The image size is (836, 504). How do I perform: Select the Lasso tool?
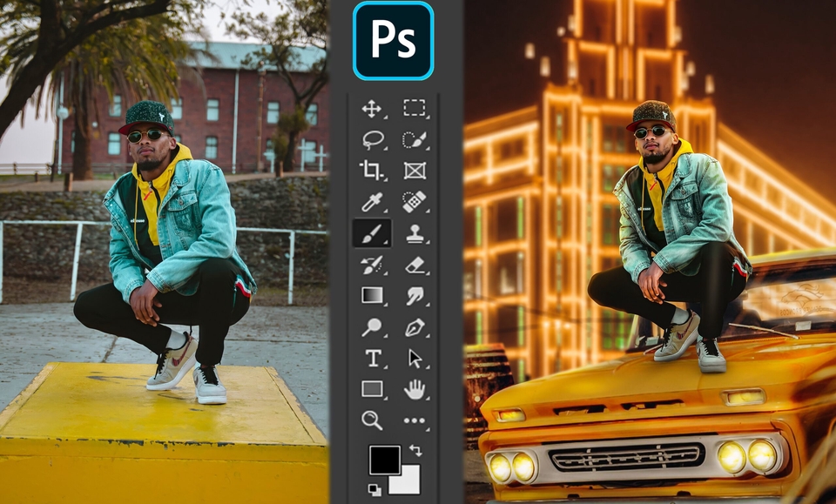click(372, 140)
